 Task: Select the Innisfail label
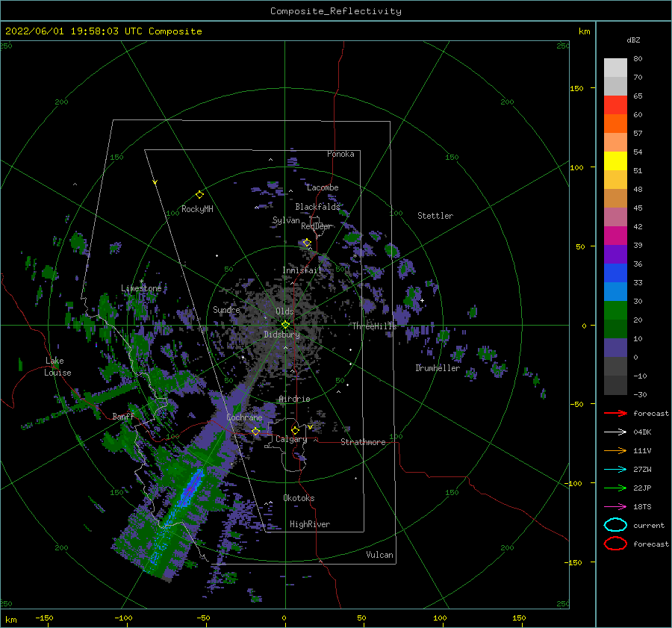click(x=302, y=270)
